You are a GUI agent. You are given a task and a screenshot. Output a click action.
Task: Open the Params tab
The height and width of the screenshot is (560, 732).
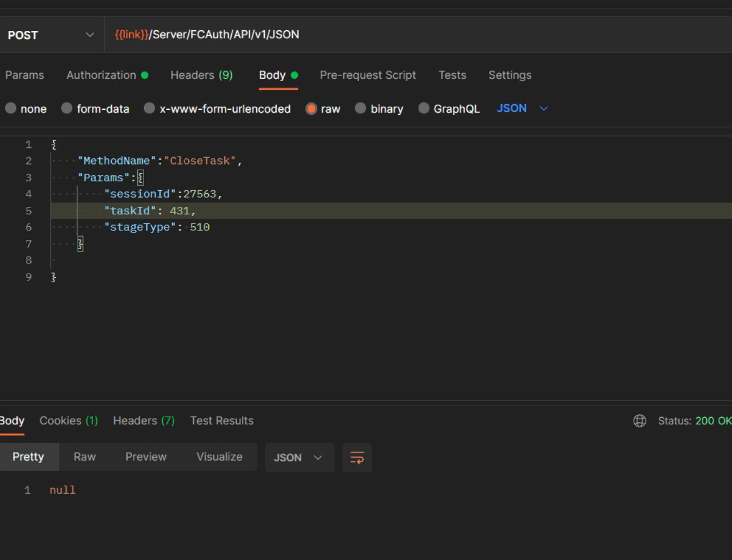pyautogui.click(x=25, y=75)
